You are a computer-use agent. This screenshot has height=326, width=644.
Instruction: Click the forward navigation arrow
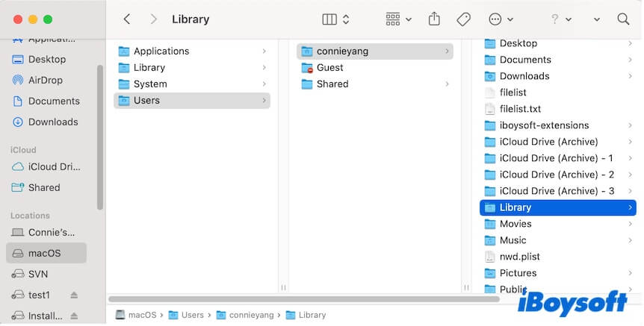[153, 19]
